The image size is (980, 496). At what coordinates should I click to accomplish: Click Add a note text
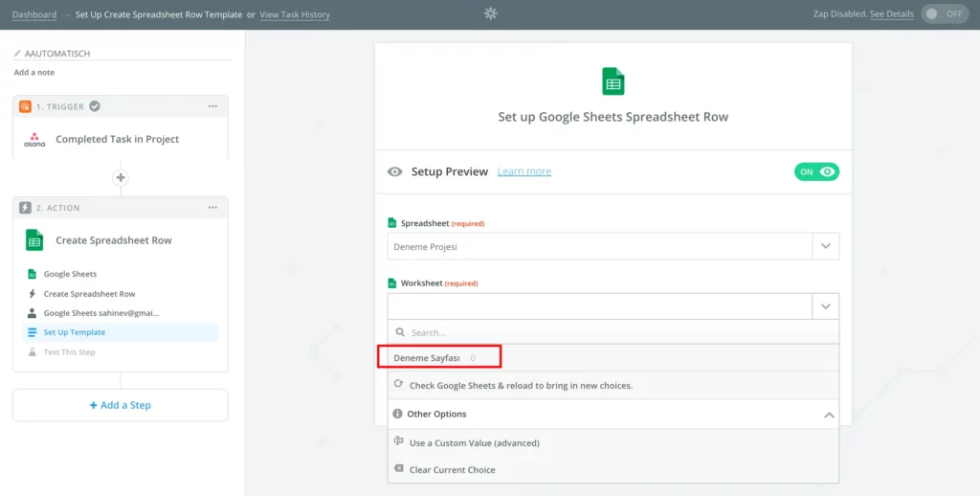[34, 73]
